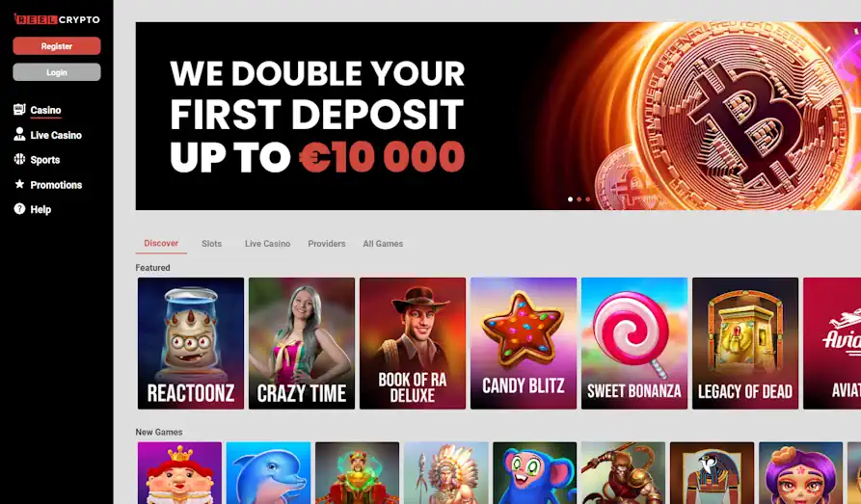Open the Providers tab
This screenshot has width=861, height=504.
click(x=326, y=243)
